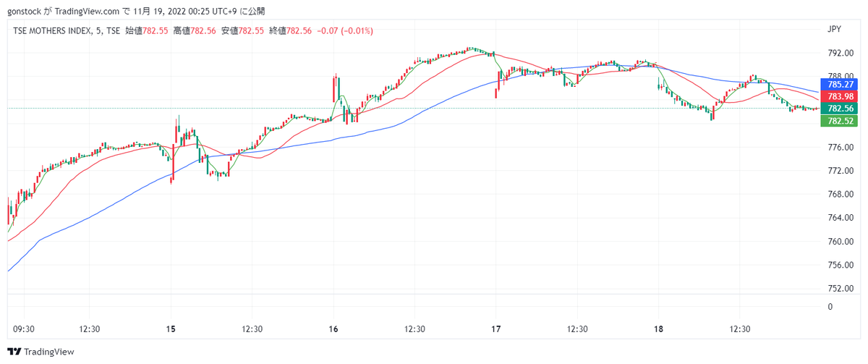
Task: Click the -0.07 (-0.01%) change value
Action: pyautogui.click(x=345, y=30)
